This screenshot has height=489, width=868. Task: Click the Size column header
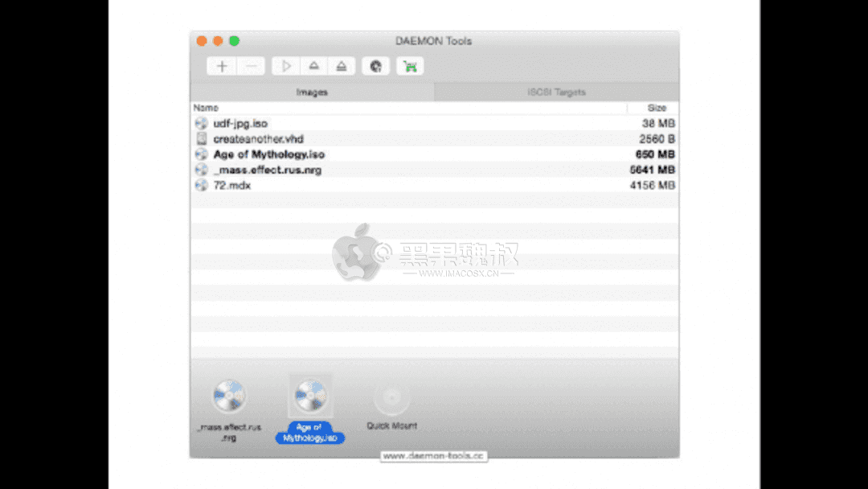coord(657,107)
